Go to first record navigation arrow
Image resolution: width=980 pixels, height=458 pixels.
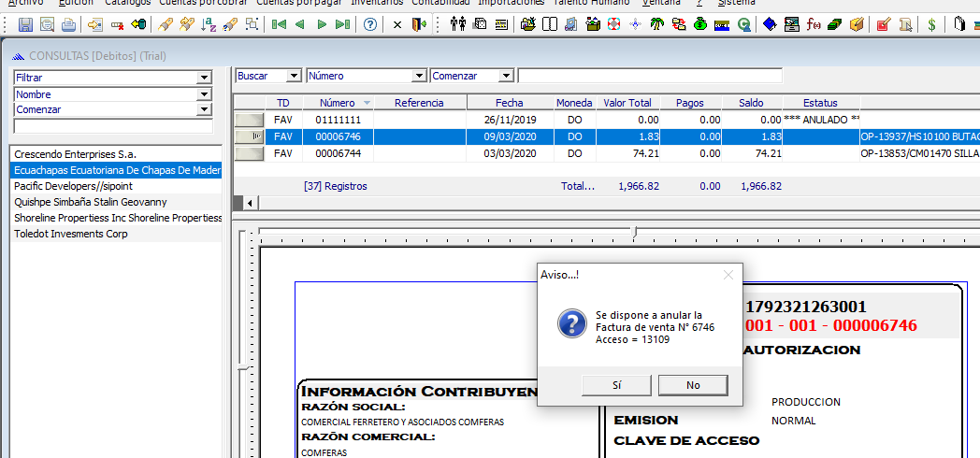pyautogui.click(x=278, y=24)
